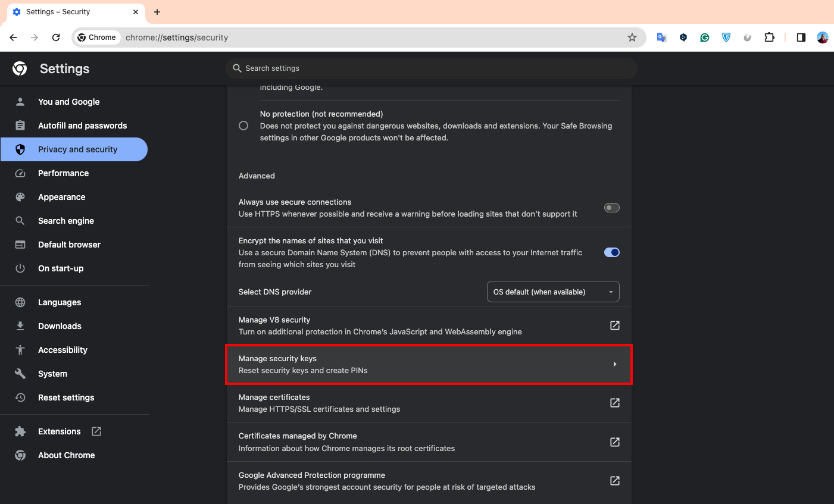Open Google Advanced Protection programme link
Viewport: 834px width, 504px height.
615,481
